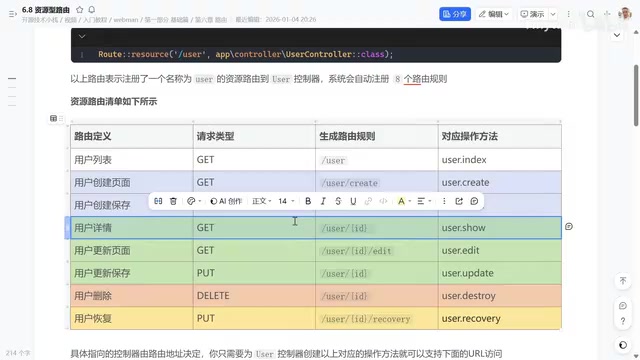Click the user.destroy cell
Viewport: 640px width, 360px height.
[x=500, y=296]
